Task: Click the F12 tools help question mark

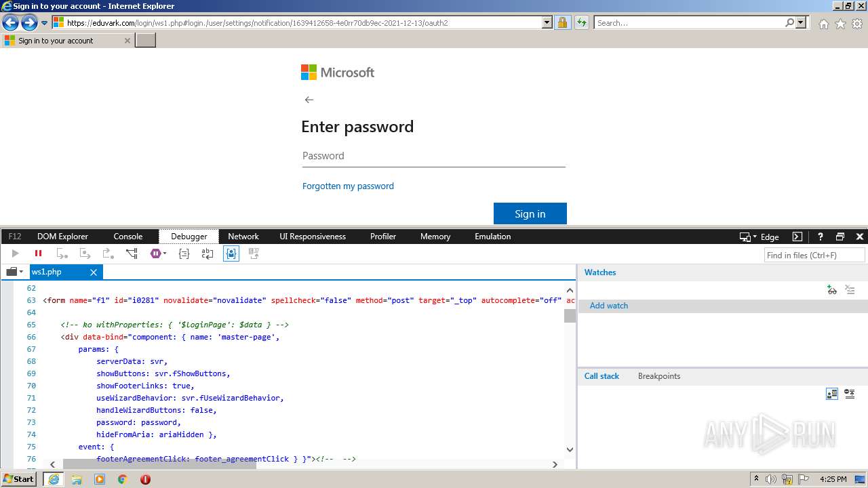Action: tap(820, 237)
